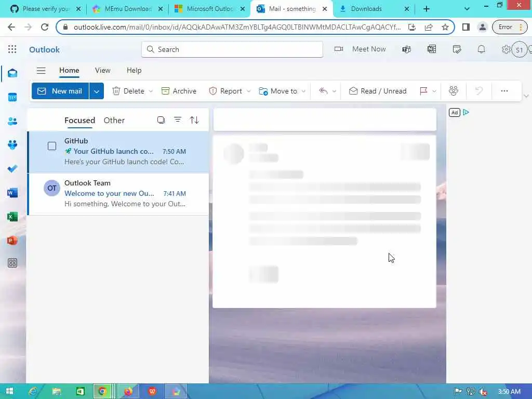
Task: Open the Outlook Team welcome email
Action: pos(118,193)
